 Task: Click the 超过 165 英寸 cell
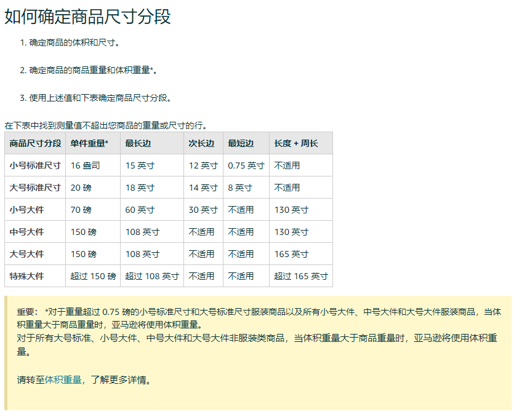pyautogui.click(x=300, y=276)
